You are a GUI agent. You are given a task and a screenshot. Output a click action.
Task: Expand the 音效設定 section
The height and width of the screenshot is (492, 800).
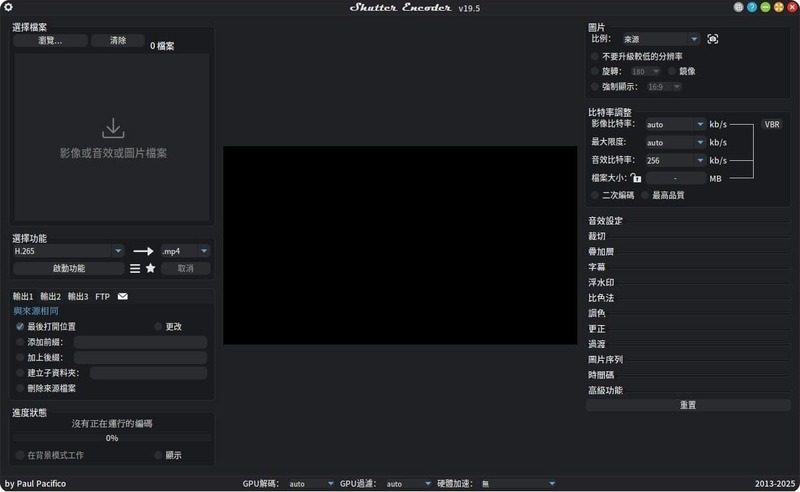click(605, 221)
